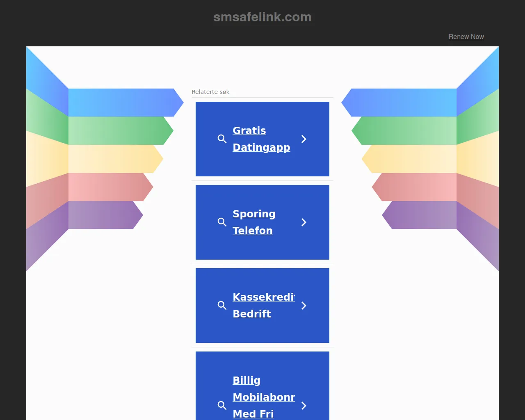Open the Gratis Datingapp link
The width and height of the screenshot is (525, 420).
pos(261,139)
